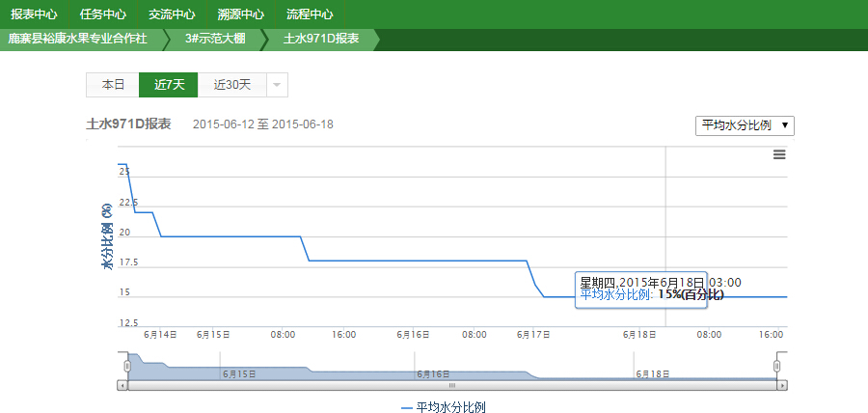The image size is (868, 413).
Task: Click the navigator scrollbar right arrow
Action: [x=783, y=385]
